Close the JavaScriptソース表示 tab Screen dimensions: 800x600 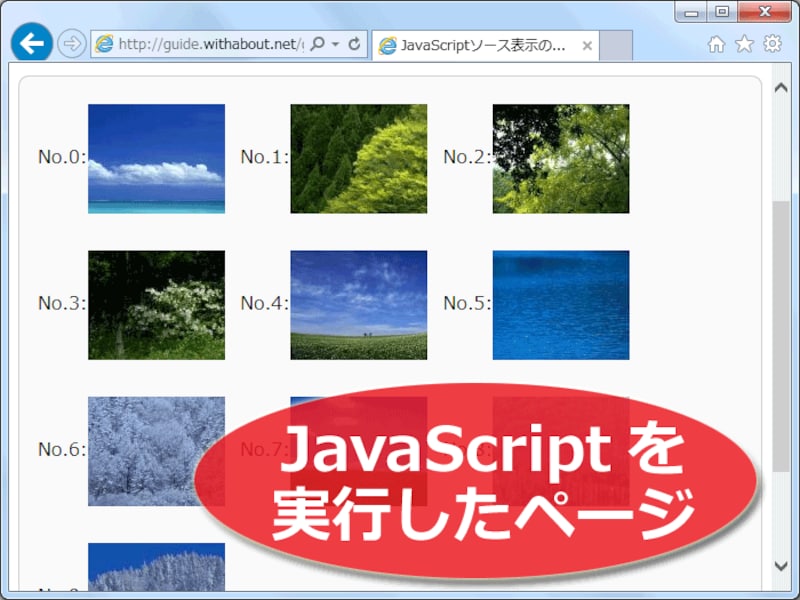coord(588,45)
